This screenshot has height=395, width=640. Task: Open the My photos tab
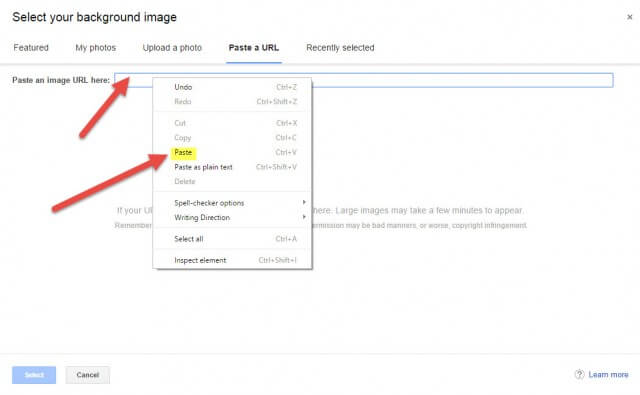[x=96, y=48]
